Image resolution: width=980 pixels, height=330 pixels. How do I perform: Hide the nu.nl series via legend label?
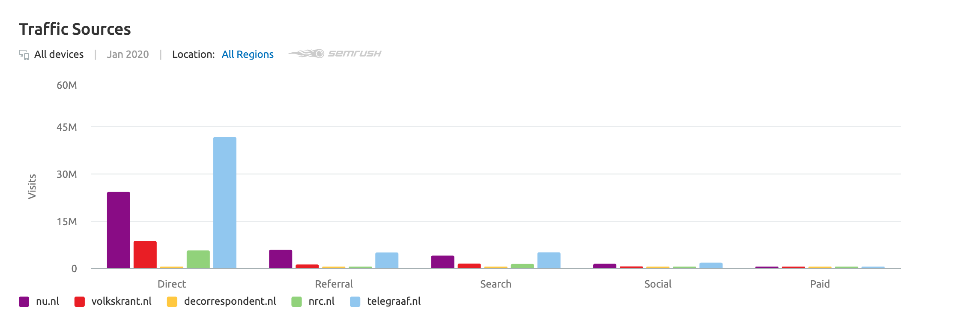(48, 301)
